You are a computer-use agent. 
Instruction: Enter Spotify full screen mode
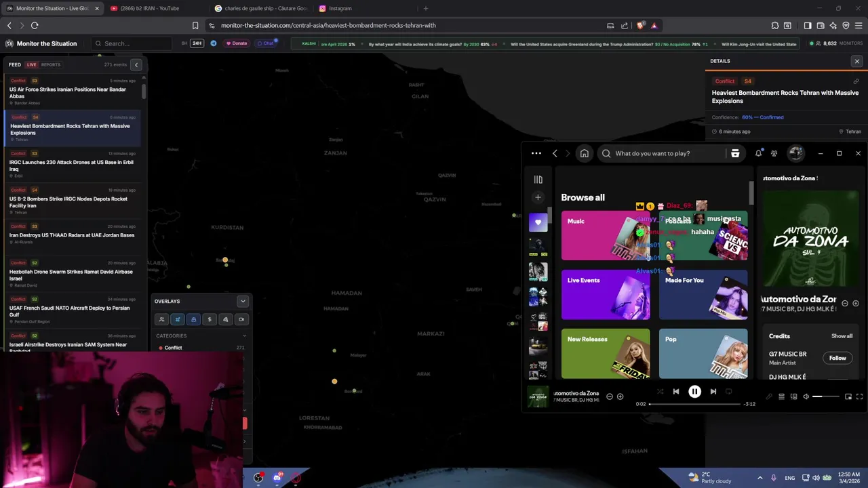tap(859, 396)
